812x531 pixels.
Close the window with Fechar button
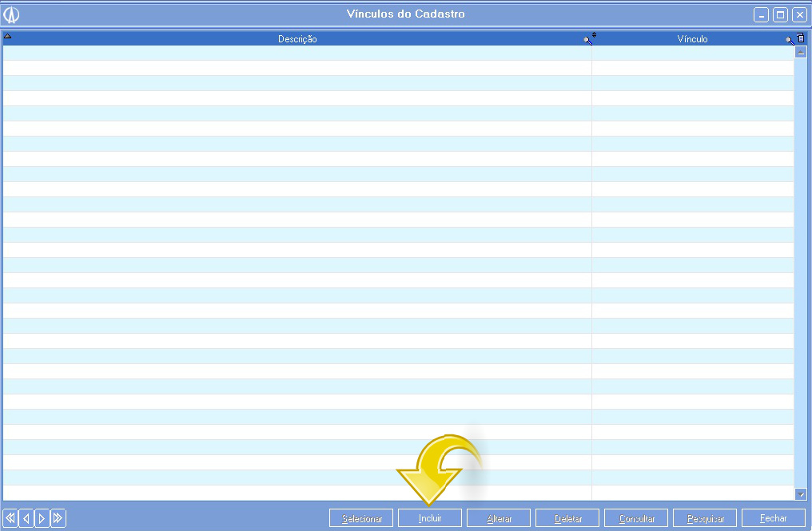point(773,518)
